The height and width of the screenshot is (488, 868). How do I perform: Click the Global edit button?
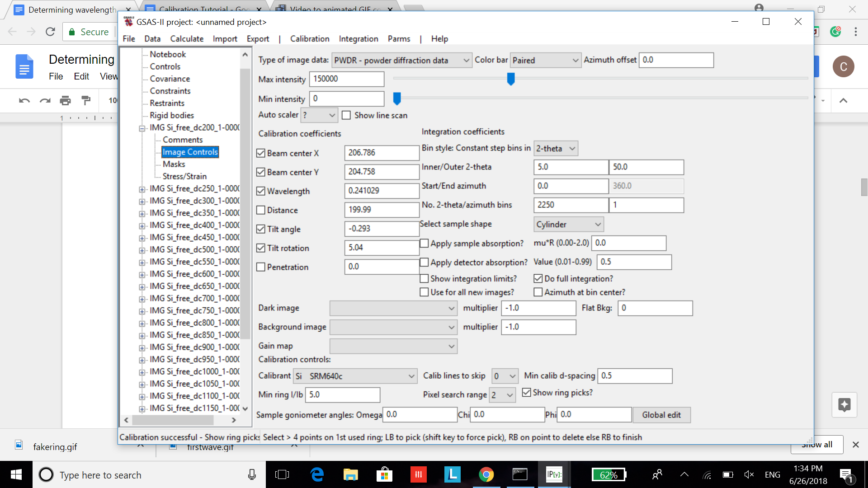tap(661, 415)
